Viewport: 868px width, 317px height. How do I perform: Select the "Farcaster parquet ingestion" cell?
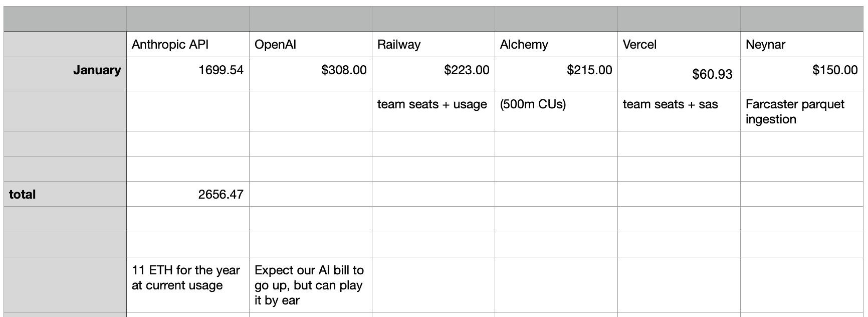coord(801,111)
